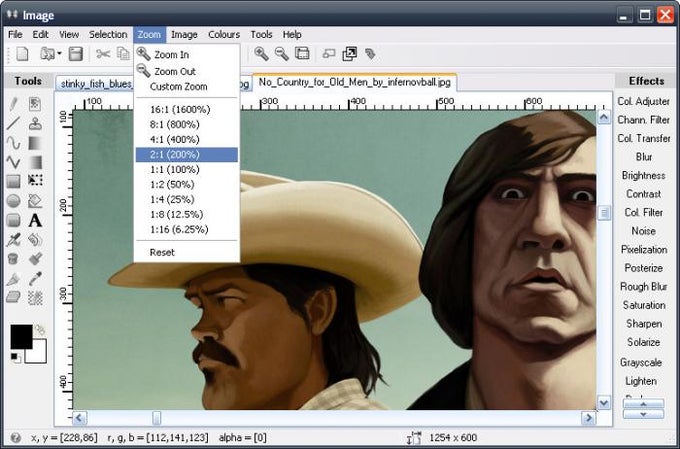
Task: Click the help question icon in status bar
Action: (x=16, y=438)
